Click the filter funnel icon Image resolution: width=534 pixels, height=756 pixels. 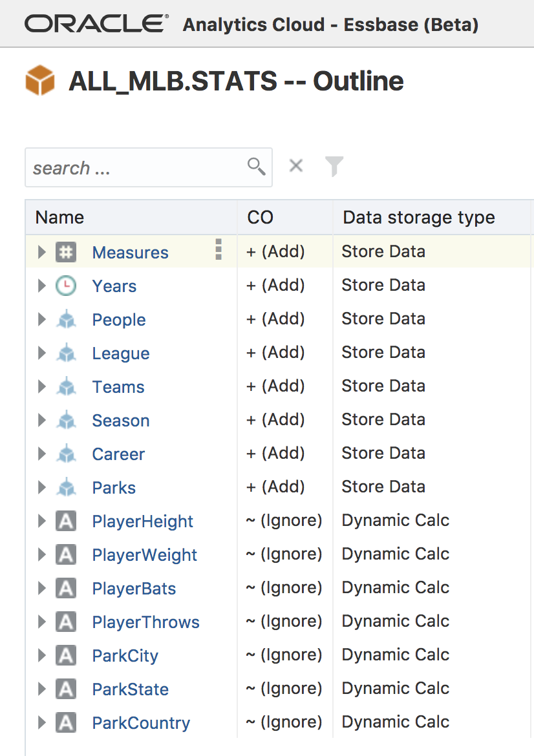[x=334, y=167]
